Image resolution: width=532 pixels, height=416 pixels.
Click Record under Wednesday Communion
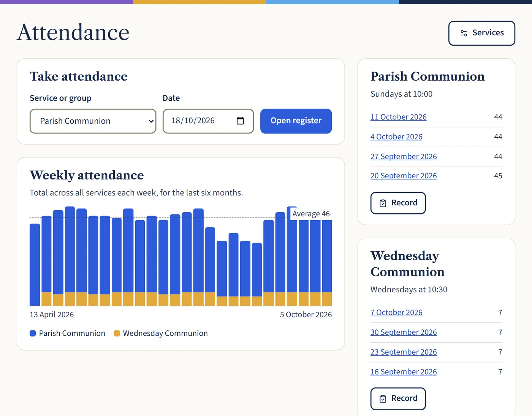398,399
